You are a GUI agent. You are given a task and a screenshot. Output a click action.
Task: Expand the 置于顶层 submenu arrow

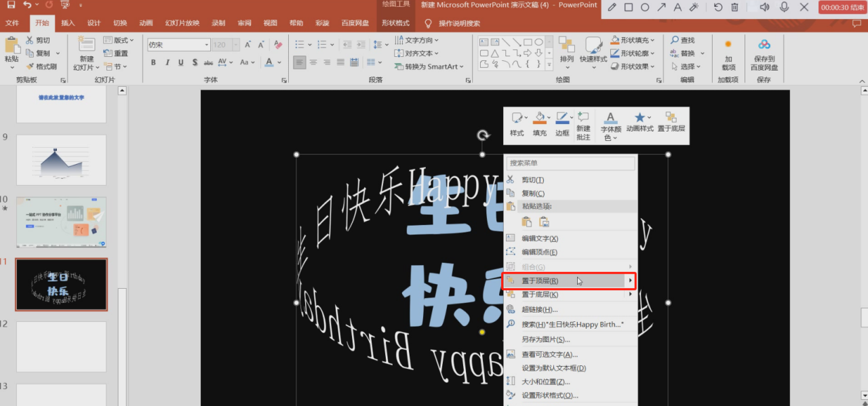click(630, 280)
